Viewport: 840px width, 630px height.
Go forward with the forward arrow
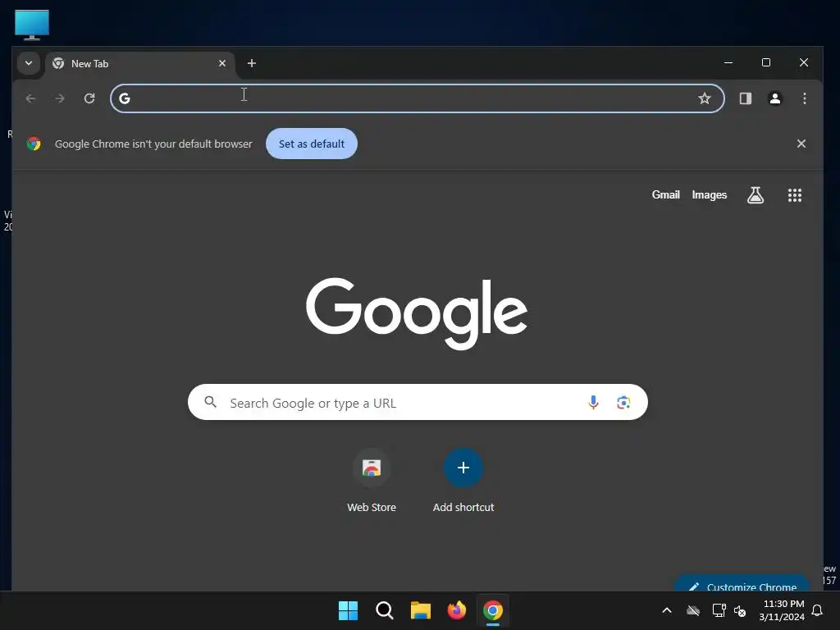pos(60,98)
